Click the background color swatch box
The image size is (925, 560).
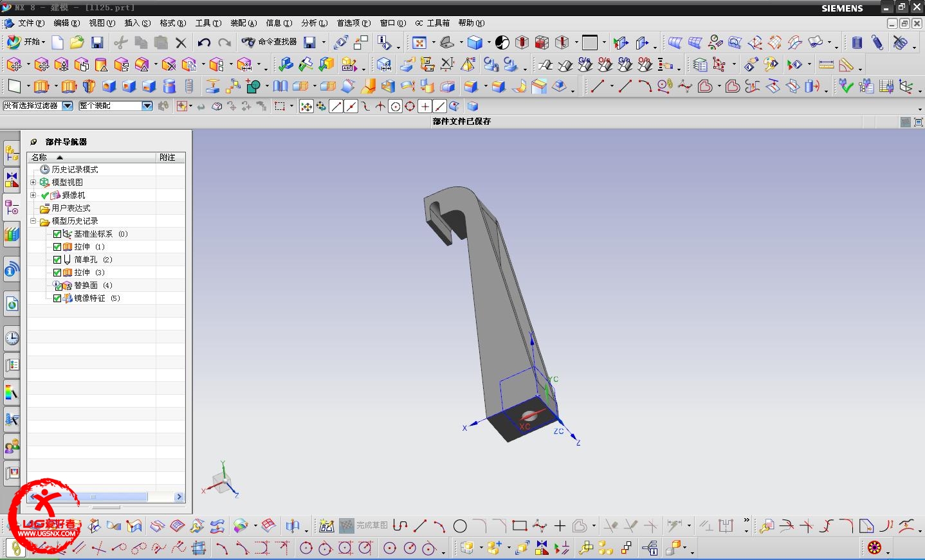[x=590, y=42]
